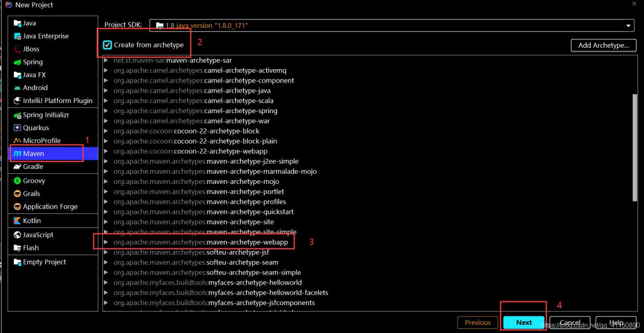The image size is (644, 333).
Task: Expand the maven-archetype-j2ee-simple arrow
Action: [x=106, y=161]
